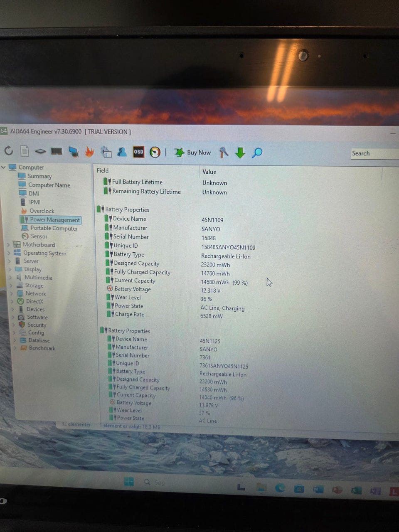Select the 11.979 V voltage value
The width and height of the screenshot is (399, 532).
(208, 405)
